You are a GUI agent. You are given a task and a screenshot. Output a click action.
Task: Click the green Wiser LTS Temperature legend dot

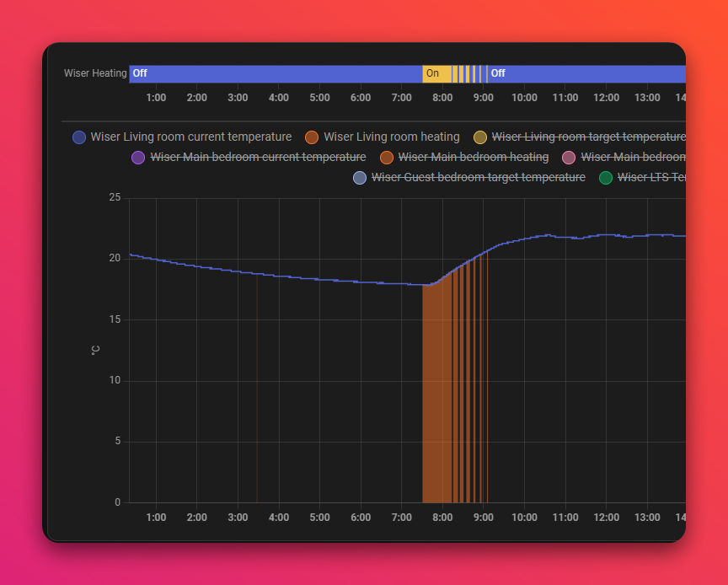(605, 178)
